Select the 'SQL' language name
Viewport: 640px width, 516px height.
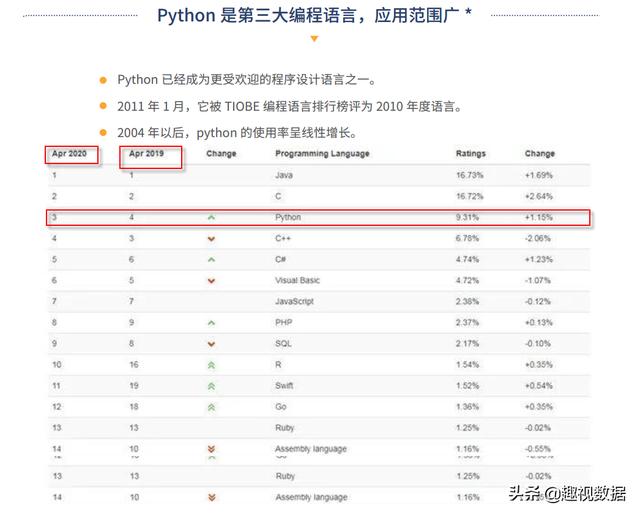click(283, 344)
